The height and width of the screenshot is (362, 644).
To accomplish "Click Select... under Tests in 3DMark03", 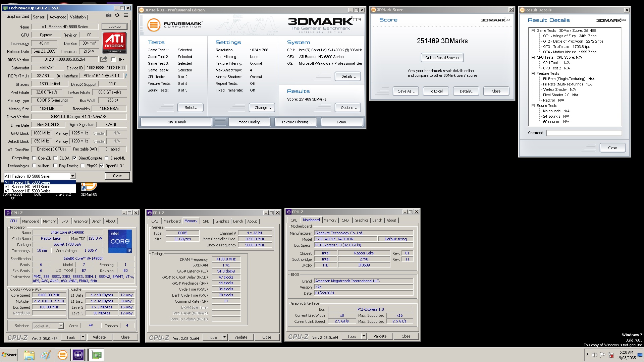I will pyautogui.click(x=191, y=108).
